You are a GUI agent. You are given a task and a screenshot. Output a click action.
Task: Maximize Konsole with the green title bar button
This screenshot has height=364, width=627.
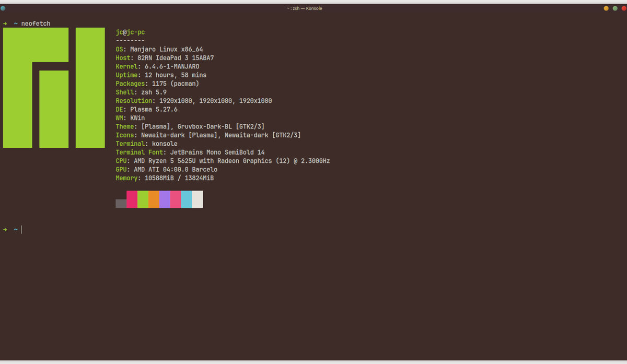614,8
